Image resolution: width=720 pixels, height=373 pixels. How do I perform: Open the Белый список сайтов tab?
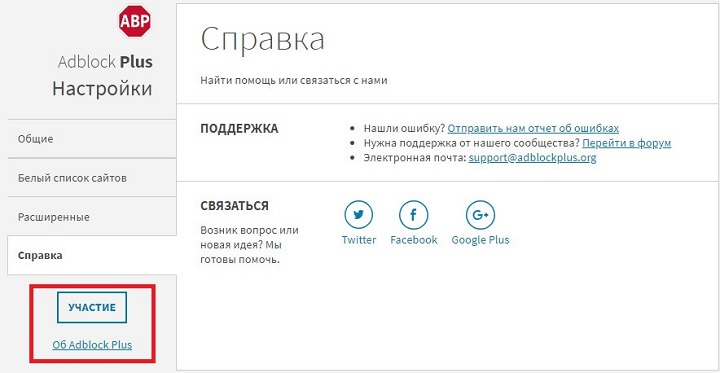click(92, 178)
